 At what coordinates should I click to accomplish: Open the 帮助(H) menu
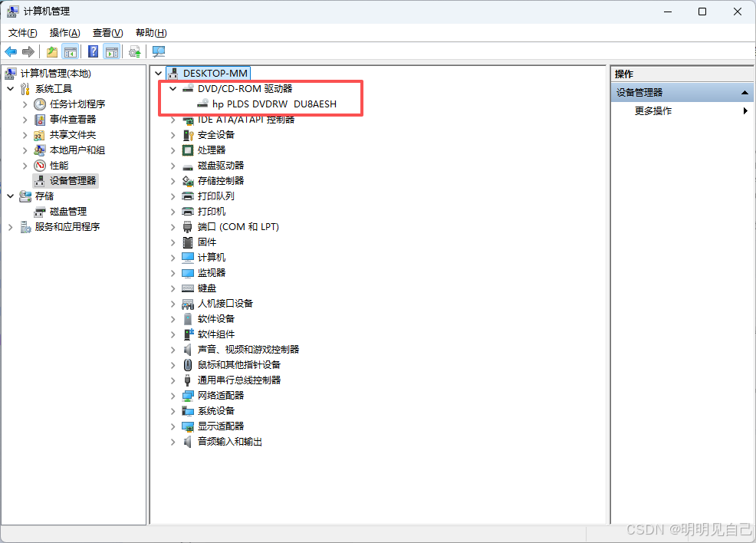pos(151,33)
